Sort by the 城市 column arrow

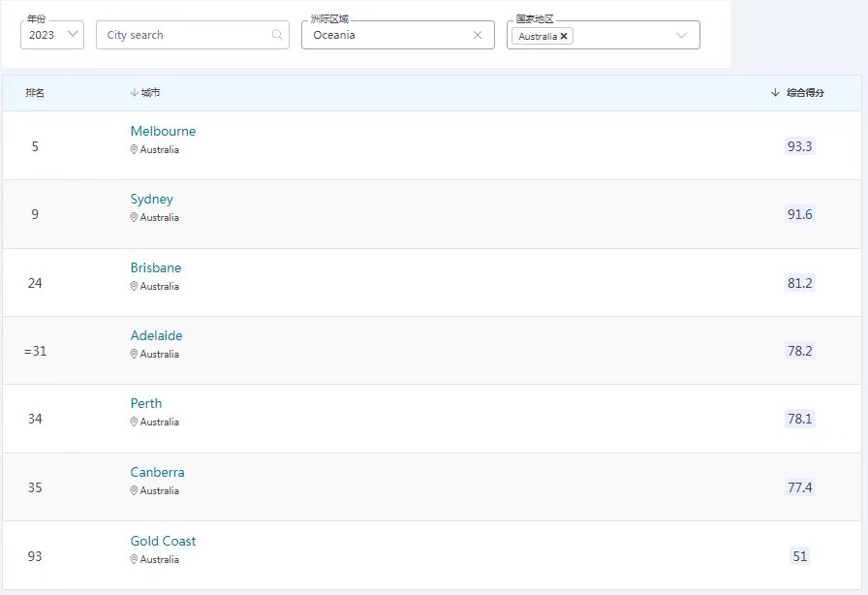point(134,93)
